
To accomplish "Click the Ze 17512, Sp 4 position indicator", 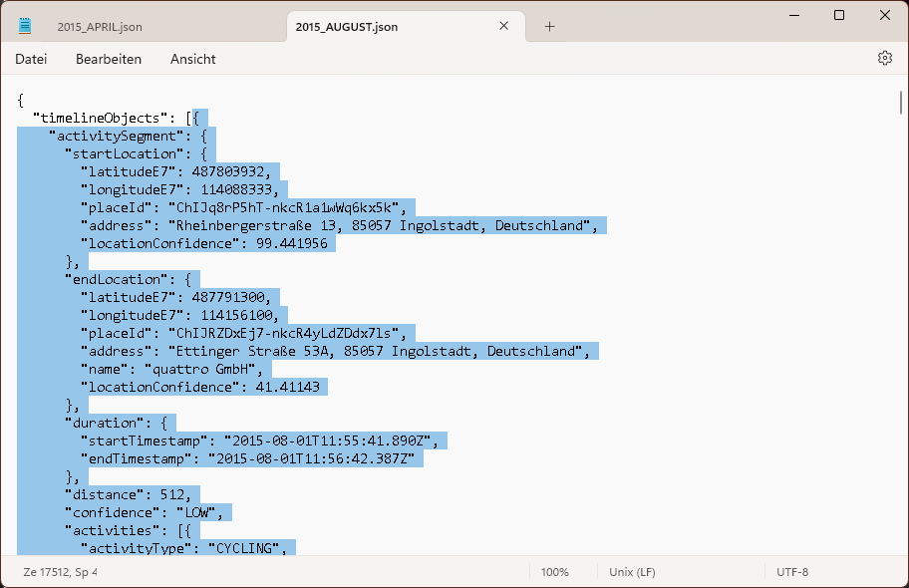I will point(61,572).
